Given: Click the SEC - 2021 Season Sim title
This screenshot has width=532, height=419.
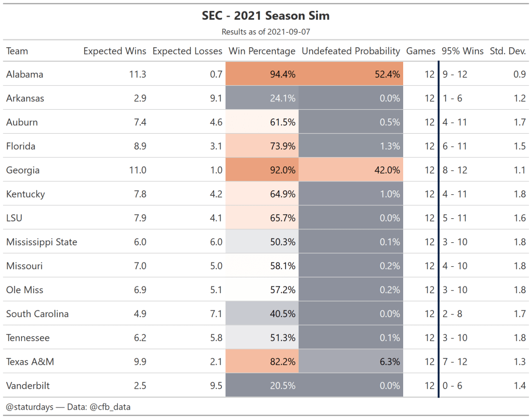Looking at the screenshot, I should tap(265, 16).
